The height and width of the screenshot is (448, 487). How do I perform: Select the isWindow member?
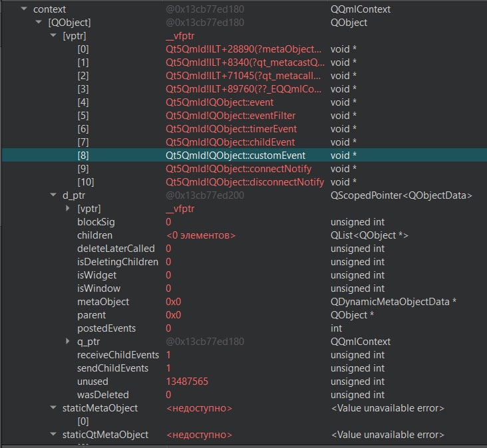(98, 288)
